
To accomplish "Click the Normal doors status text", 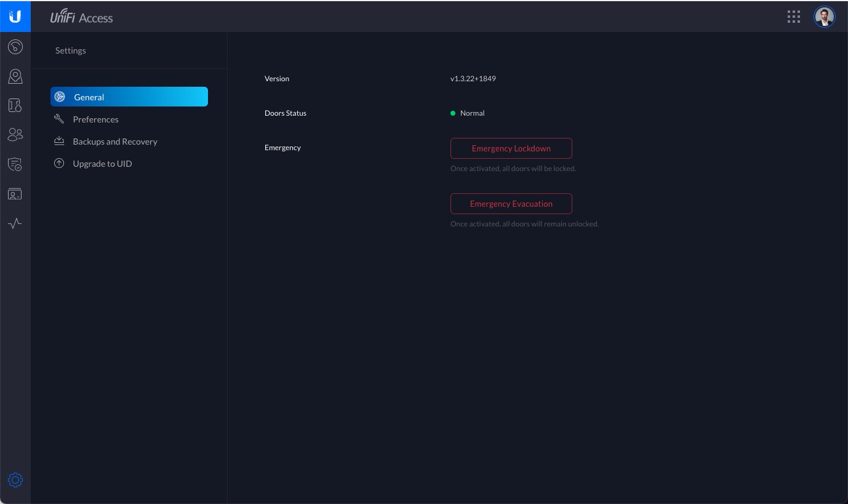I will (473, 113).
